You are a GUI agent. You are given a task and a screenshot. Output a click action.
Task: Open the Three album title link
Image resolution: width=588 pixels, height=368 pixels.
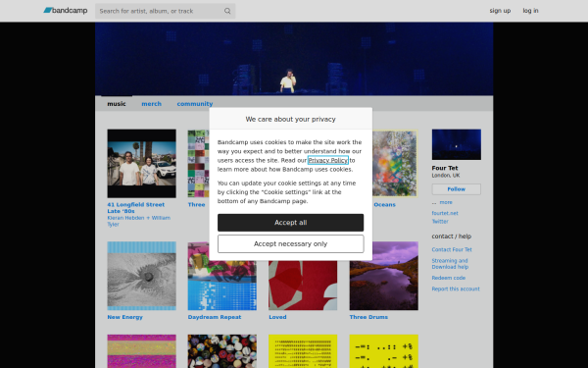click(x=197, y=205)
